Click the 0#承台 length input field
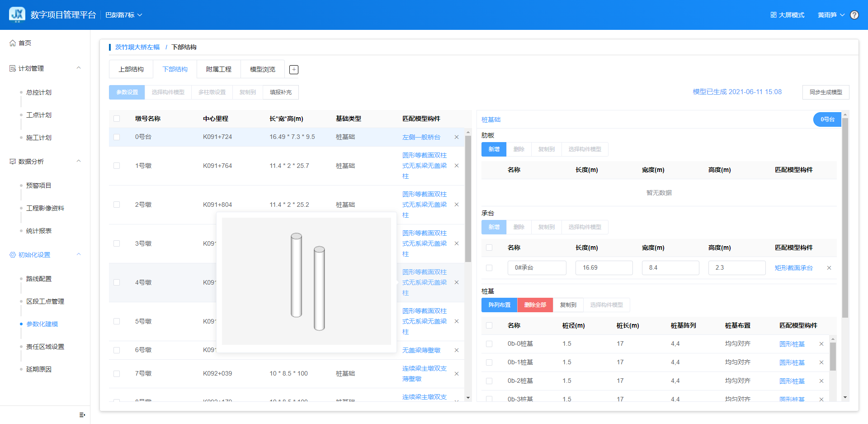Viewport: 868px width, 424px height. tap(604, 268)
